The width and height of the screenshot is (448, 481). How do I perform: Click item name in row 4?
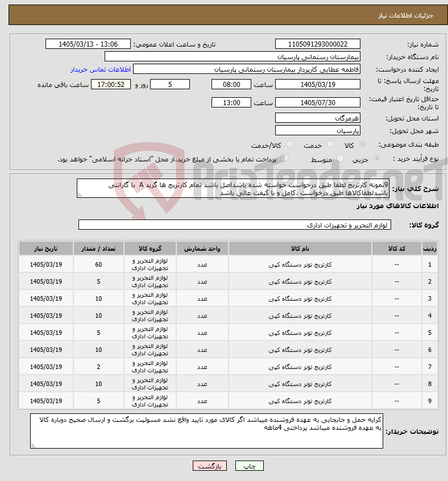click(300, 316)
